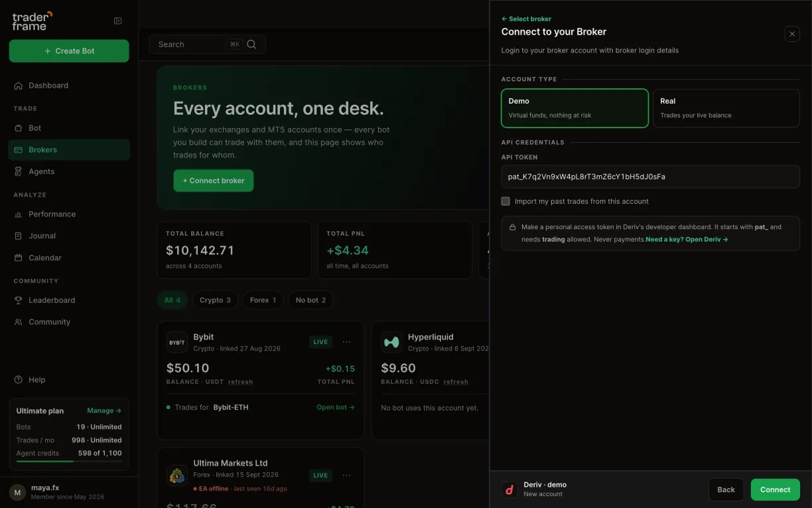Click the Back button
The width and height of the screenshot is (812, 508).
point(726,490)
